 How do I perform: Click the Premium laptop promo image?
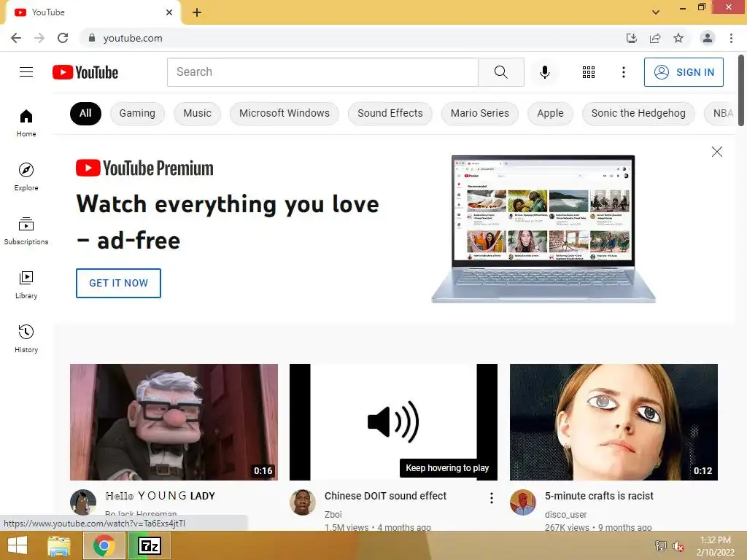[543, 228]
